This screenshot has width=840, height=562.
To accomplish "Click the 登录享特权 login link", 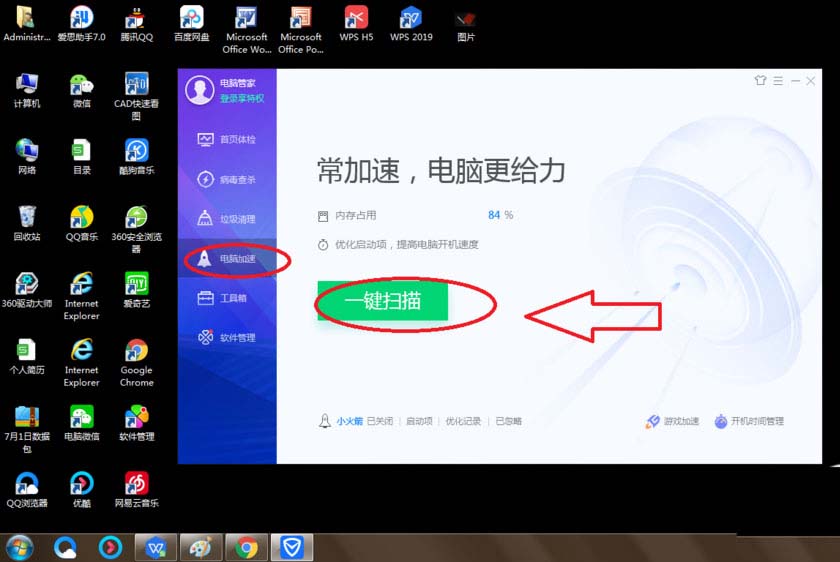I will (x=242, y=99).
